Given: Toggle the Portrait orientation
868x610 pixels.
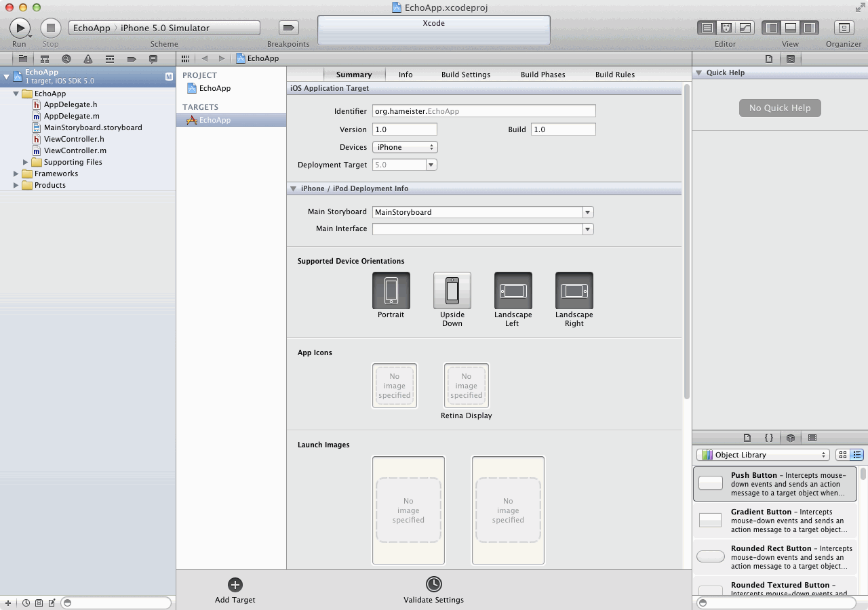Looking at the screenshot, I should coord(391,291).
